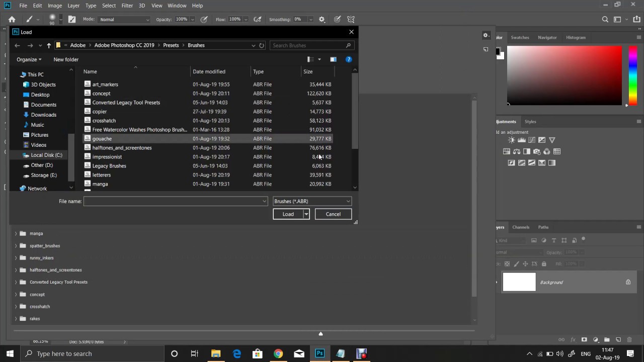Add Photo Filter adjustment
Image resolution: width=644 pixels, height=362 pixels.
(x=537, y=151)
